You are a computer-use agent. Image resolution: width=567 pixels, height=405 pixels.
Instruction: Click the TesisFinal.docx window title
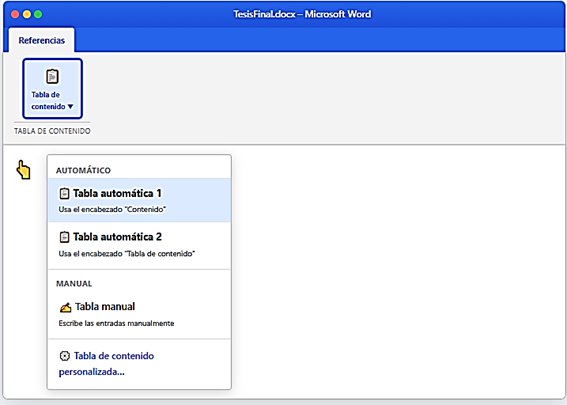tap(302, 14)
